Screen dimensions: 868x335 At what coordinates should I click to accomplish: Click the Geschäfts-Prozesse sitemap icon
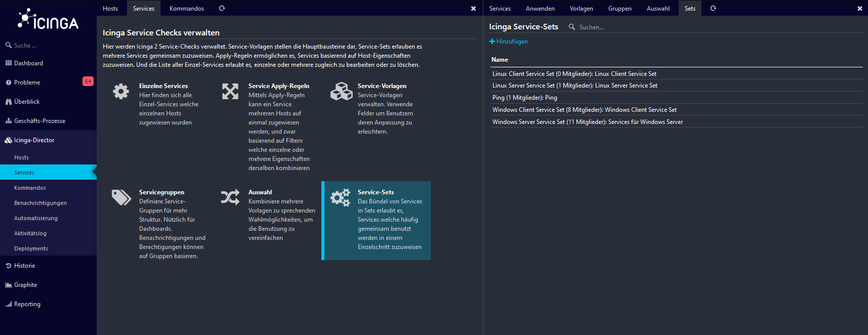[x=9, y=121]
